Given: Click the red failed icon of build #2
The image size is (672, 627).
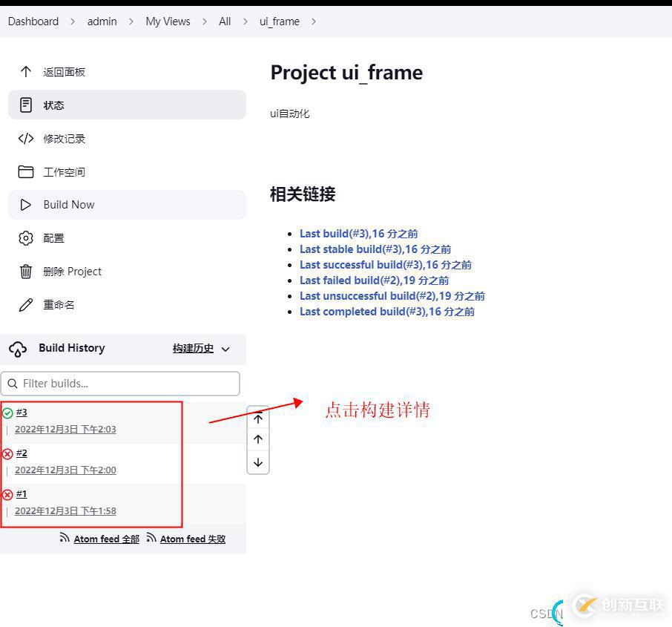Looking at the screenshot, I should (x=7, y=453).
